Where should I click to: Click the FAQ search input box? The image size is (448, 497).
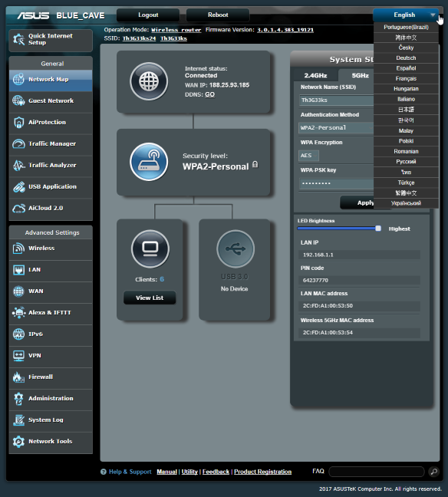377,472
